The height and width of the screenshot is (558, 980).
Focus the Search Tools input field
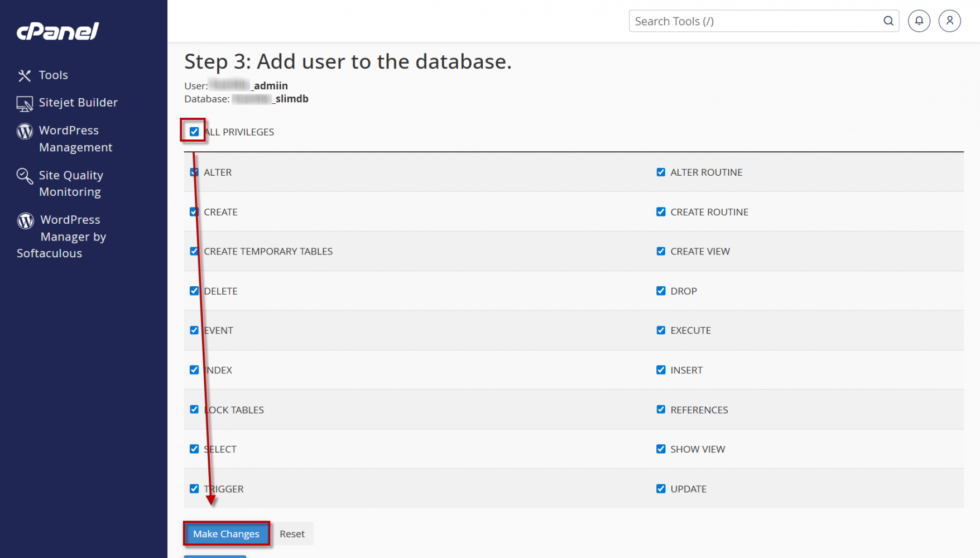tap(753, 21)
